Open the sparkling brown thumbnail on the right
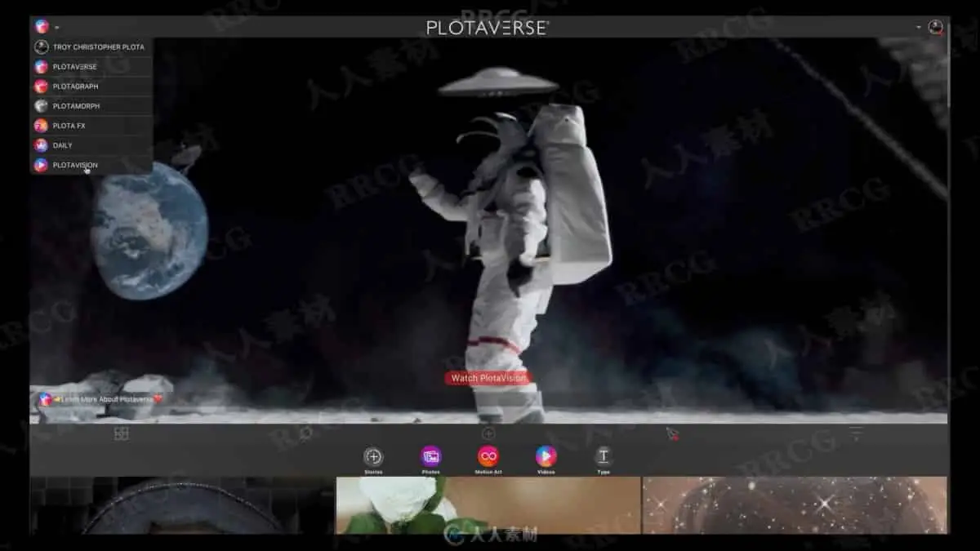Image resolution: width=980 pixels, height=551 pixels. (x=795, y=505)
